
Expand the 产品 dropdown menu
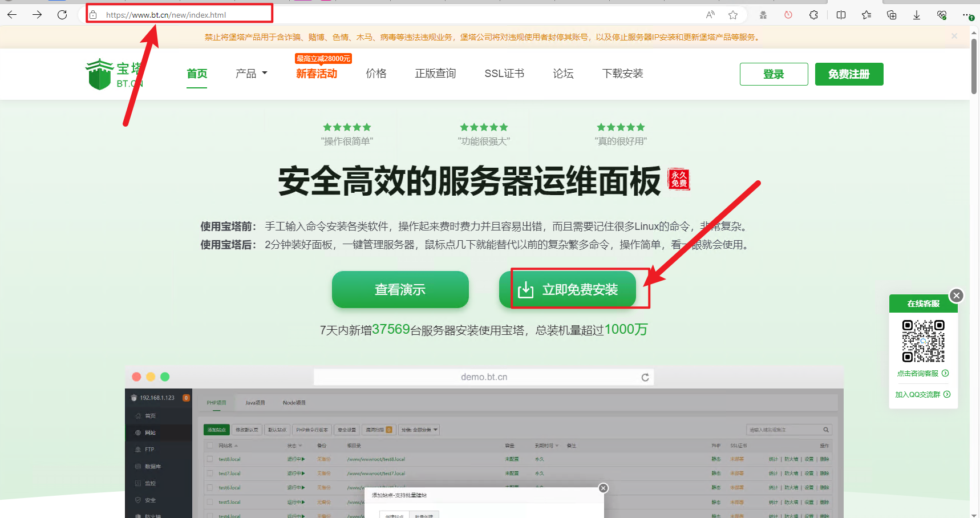point(252,74)
